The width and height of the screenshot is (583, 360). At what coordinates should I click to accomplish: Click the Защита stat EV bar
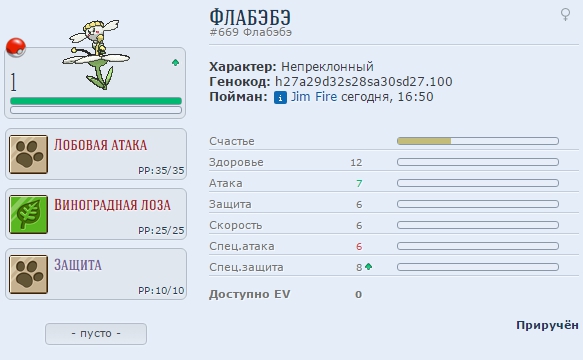tap(478, 204)
